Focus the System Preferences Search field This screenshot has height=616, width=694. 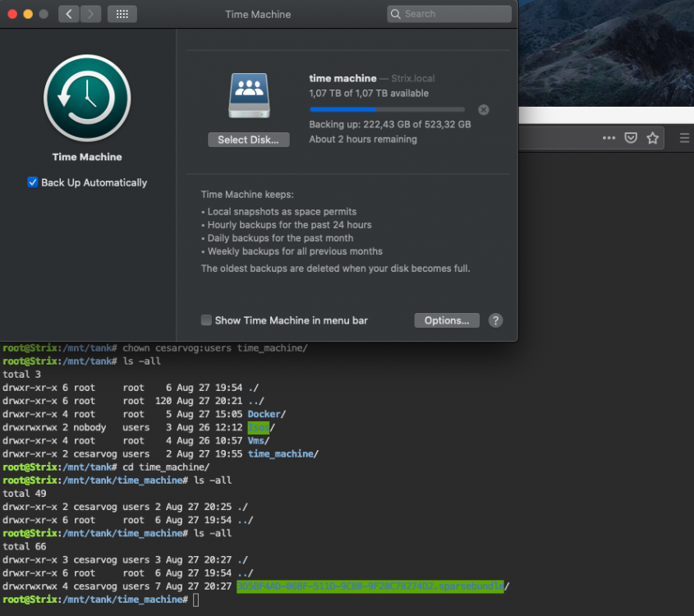pyautogui.click(x=449, y=14)
